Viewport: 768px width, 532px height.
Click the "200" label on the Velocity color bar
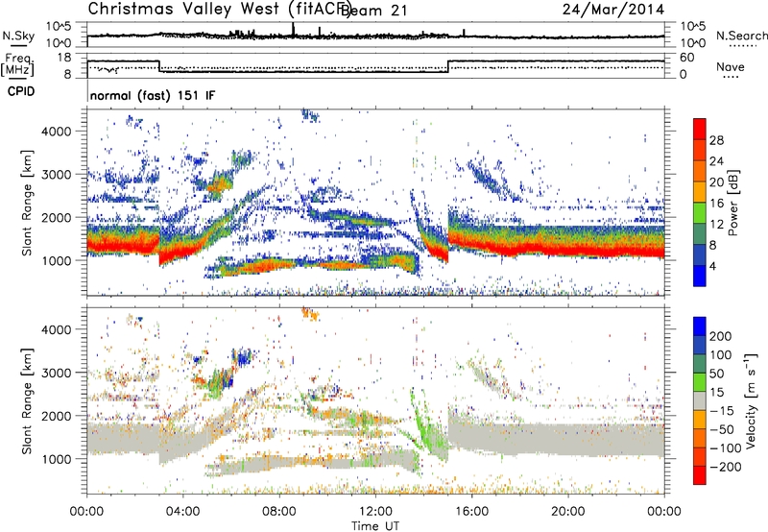pos(721,336)
